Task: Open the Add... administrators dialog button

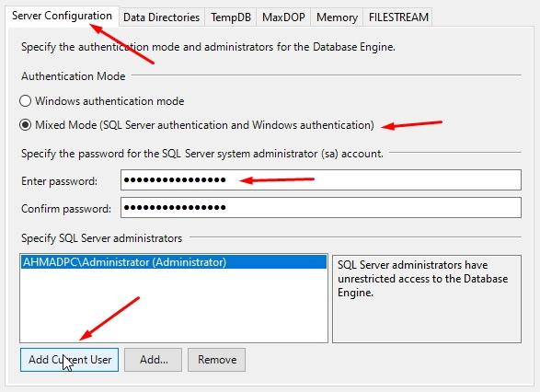Action: 154,360
